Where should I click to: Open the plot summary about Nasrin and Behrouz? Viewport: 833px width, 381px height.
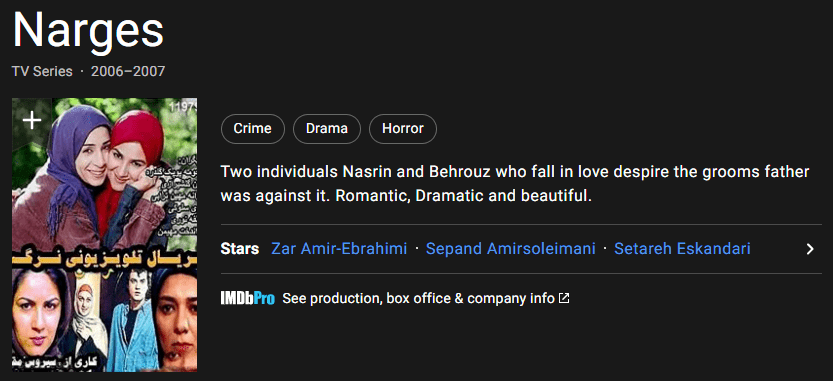(x=514, y=184)
